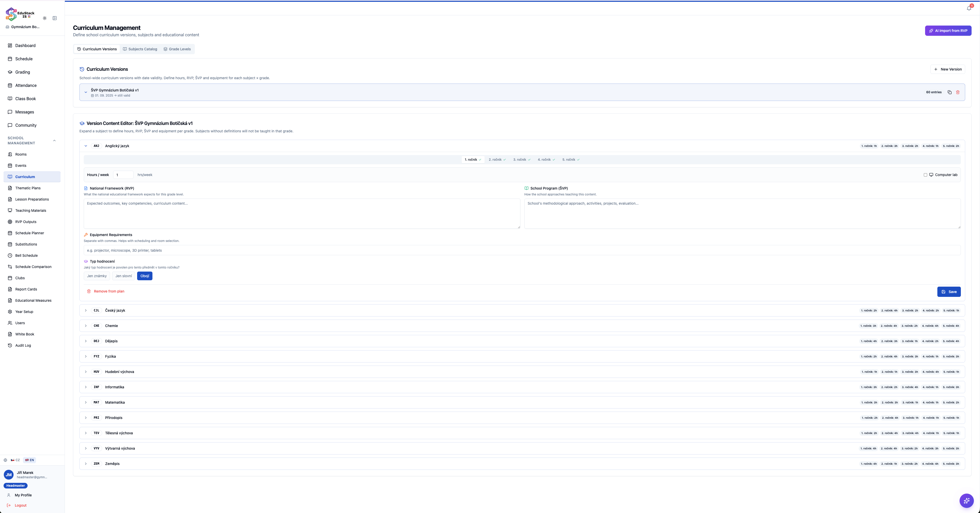Expand the Tělesná výchova subject row

point(522,433)
